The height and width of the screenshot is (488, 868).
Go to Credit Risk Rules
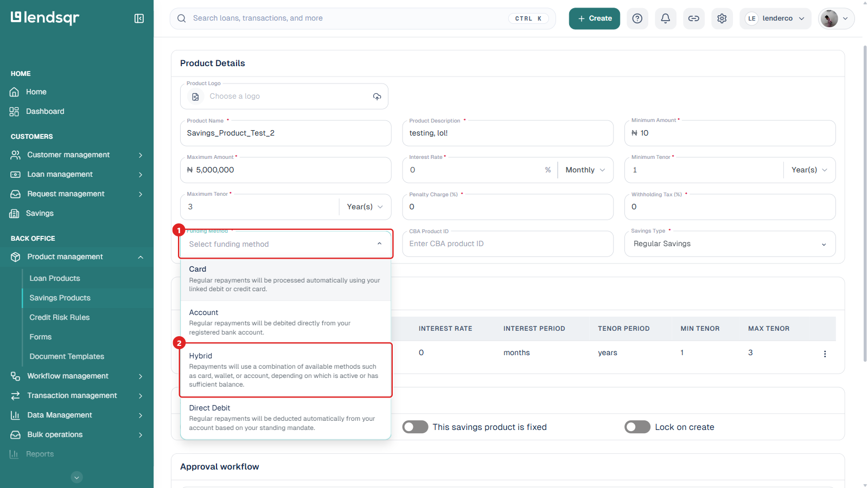coord(60,318)
